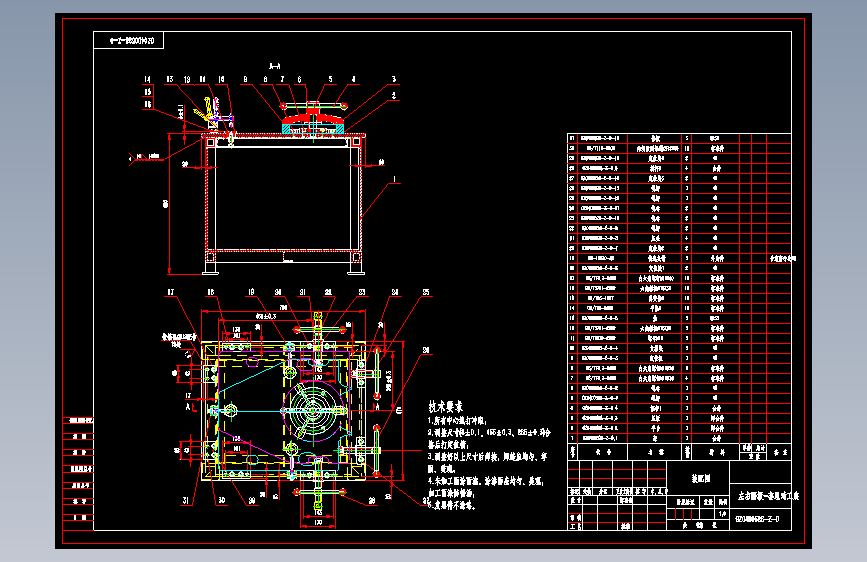Click the rotated drawing number box at top-left
This screenshot has height=562, width=867.
coord(129,40)
